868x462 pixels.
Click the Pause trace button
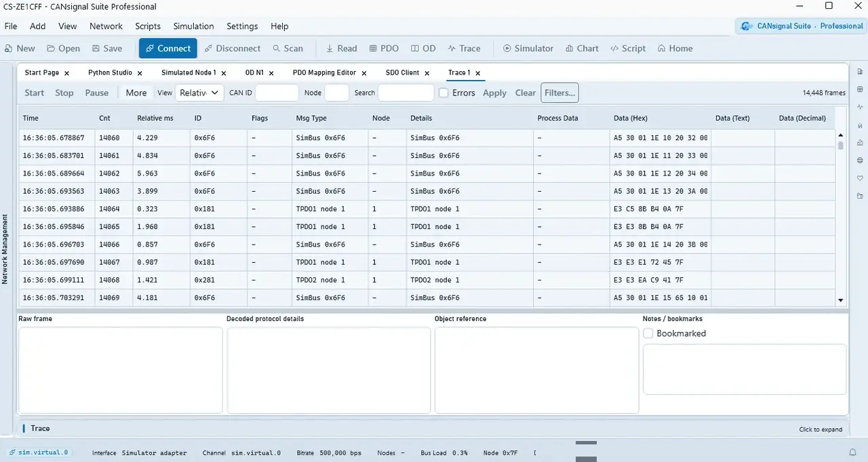(97, 93)
